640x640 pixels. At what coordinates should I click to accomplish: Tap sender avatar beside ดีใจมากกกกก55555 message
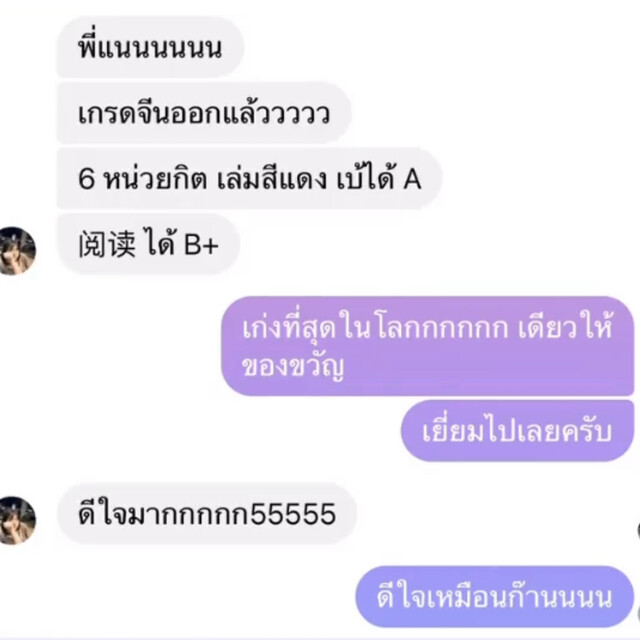tap(17, 520)
